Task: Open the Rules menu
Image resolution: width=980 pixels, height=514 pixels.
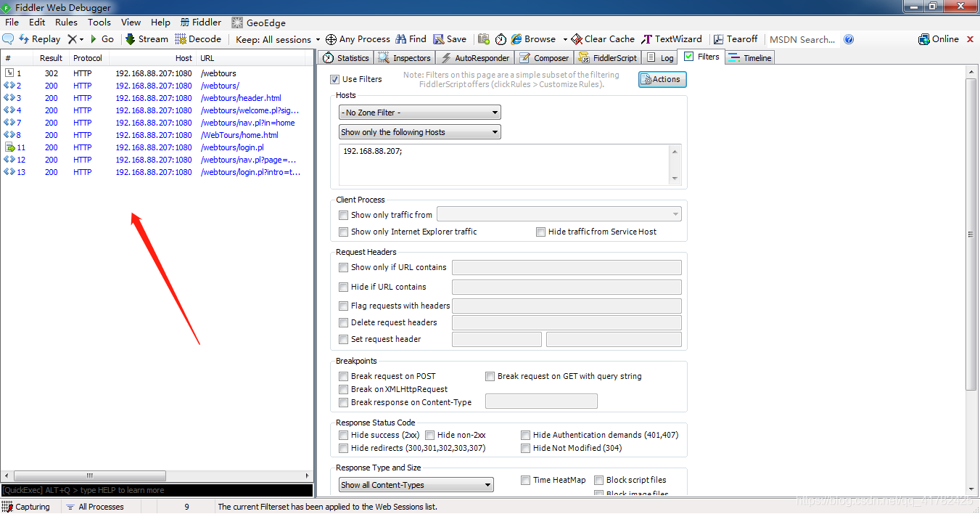Action: 66,23
